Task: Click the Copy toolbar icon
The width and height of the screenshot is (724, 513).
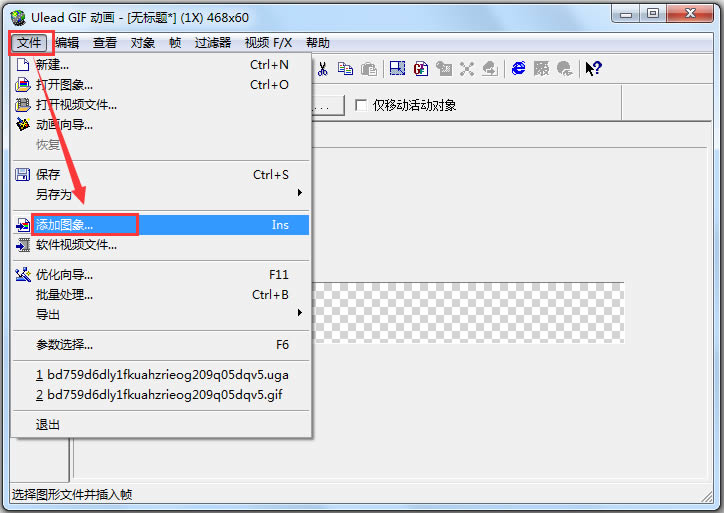Action: pyautogui.click(x=345, y=69)
